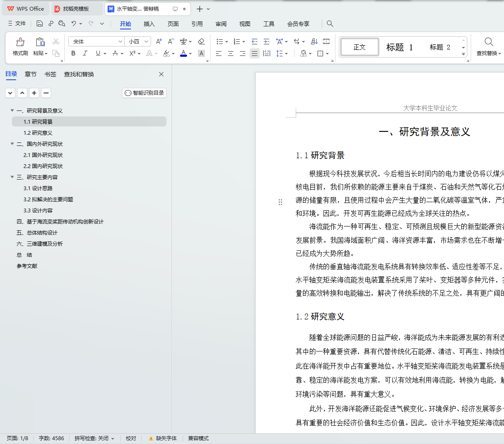Screen dimensions: 504x444
Task: Click the save document icon
Action: (x=40, y=23)
